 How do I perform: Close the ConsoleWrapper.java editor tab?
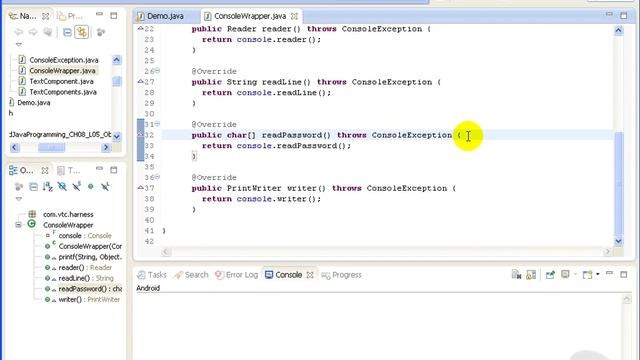point(294,16)
